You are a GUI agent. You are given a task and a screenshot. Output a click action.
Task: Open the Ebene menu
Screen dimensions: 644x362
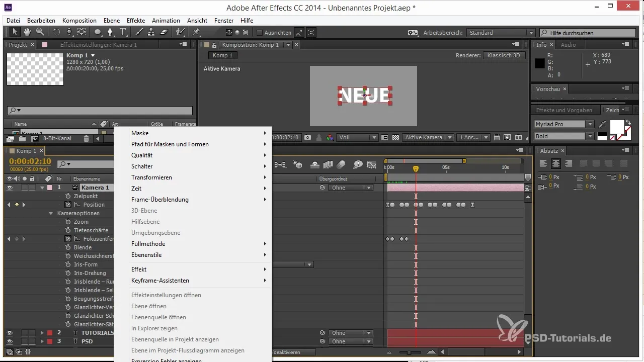click(112, 21)
